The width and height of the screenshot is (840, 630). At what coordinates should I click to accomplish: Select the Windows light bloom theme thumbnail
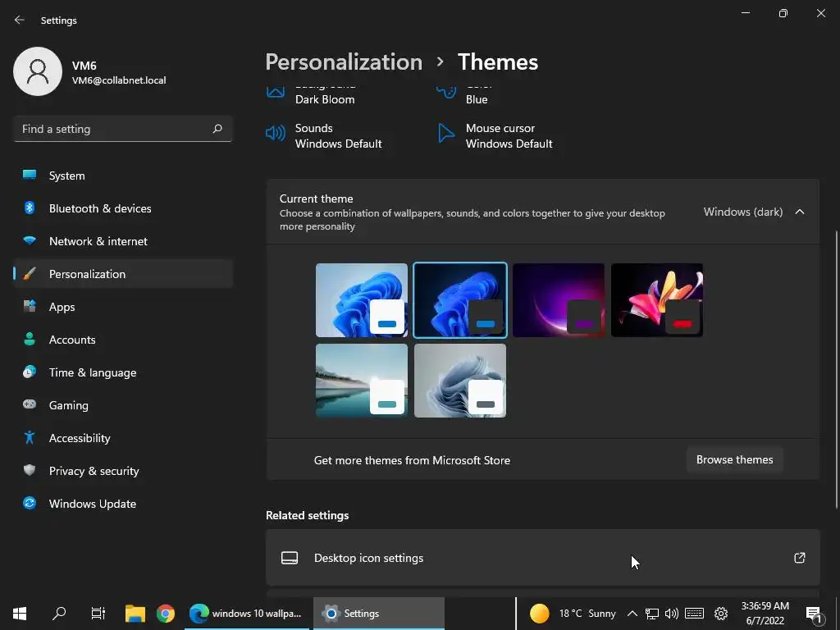pyautogui.click(x=362, y=300)
